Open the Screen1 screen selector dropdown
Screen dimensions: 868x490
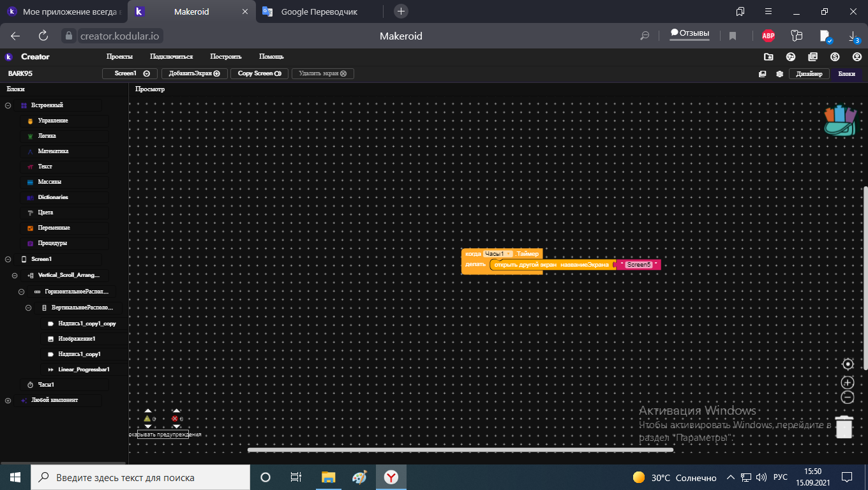(130, 74)
